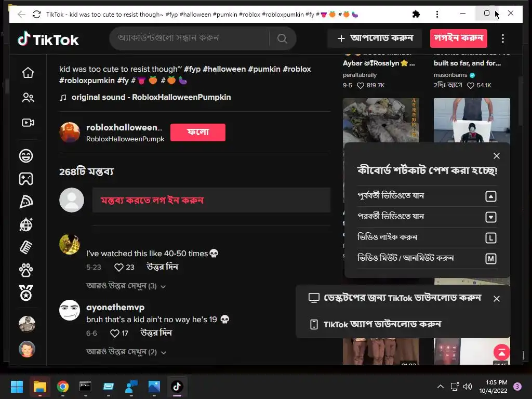Screen dimensions: 532x399
Task: Select the Comedy smiley category icon
Action: [26, 156]
